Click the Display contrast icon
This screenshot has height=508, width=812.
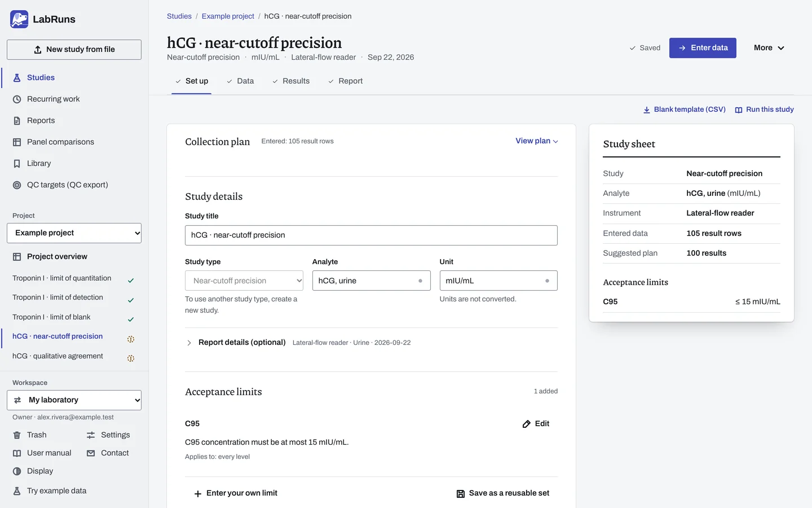click(x=17, y=471)
